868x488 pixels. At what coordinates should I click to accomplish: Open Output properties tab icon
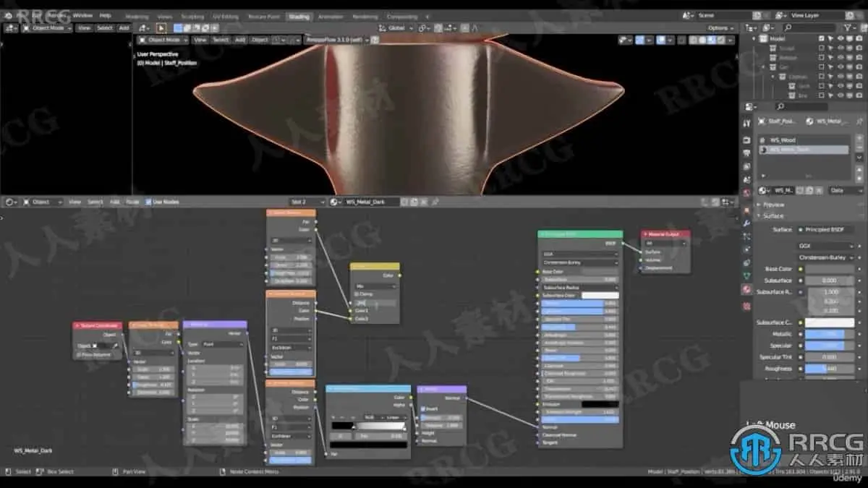(746, 153)
